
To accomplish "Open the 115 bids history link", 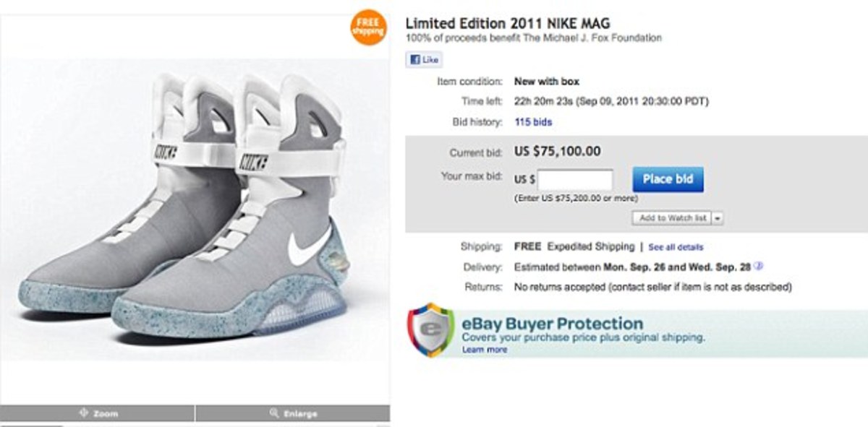I will (x=532, y=122).
